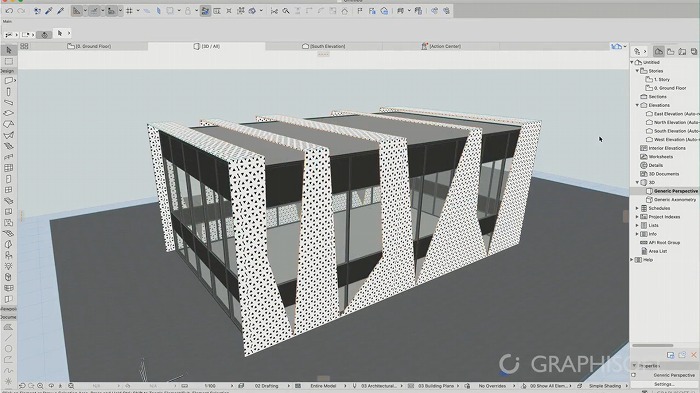Toggle the grid snap button in the toolbar
Viewport: 700px width, 393px height.
point(129,10)
